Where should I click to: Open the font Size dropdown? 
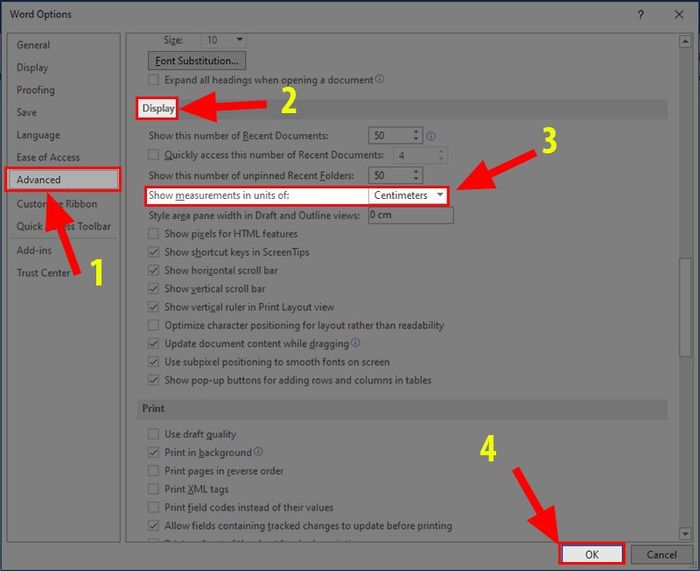click(224, 40)
